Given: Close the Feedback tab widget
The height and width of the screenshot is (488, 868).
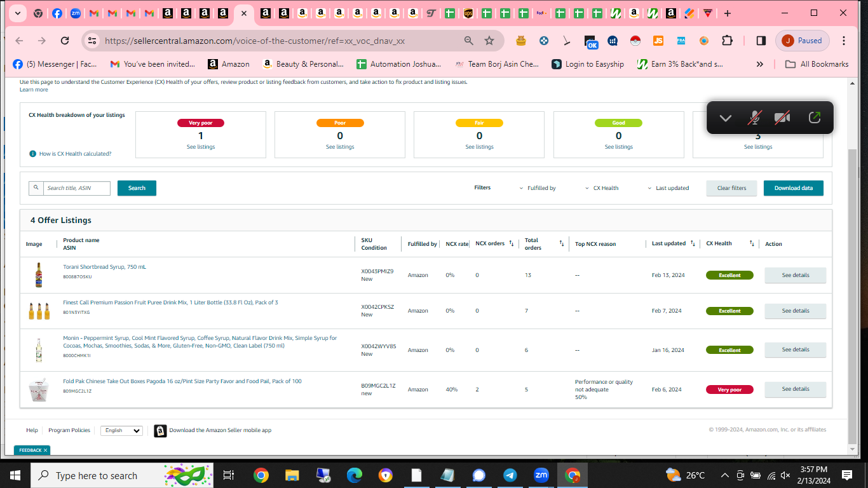Looking at the screenshot, I should (45, 451).
